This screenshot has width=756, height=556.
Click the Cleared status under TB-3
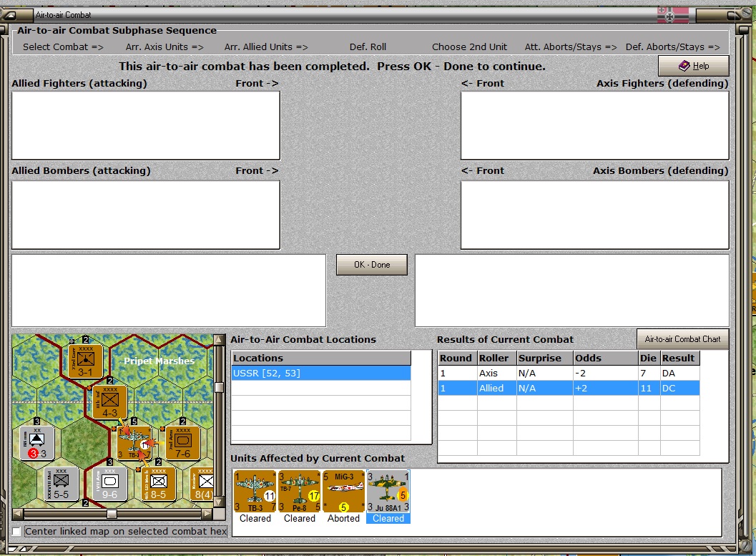pos(255,518)
